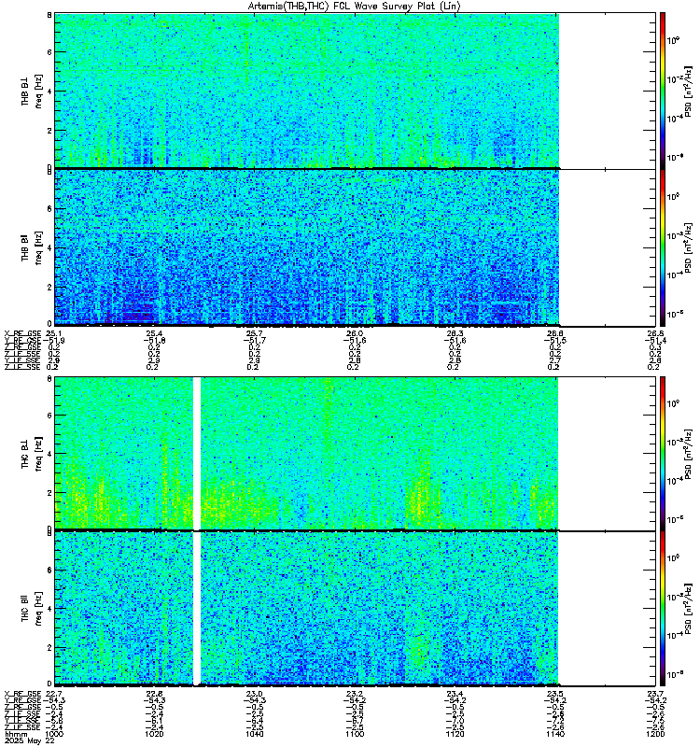
Task: Click the color bar beside the THC B⊥ panel
Action: 663,453
